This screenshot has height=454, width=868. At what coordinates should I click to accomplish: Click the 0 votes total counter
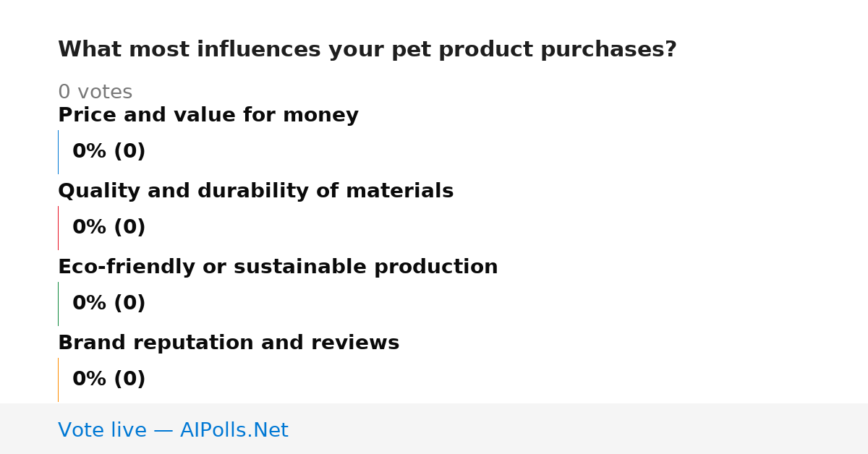click(x=95, y=93)
